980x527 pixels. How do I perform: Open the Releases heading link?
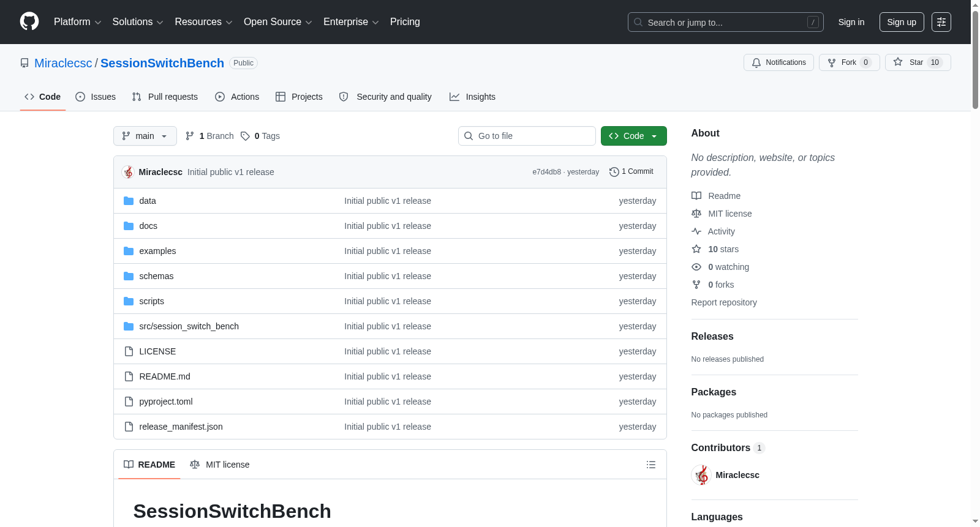tap(712, 337)
